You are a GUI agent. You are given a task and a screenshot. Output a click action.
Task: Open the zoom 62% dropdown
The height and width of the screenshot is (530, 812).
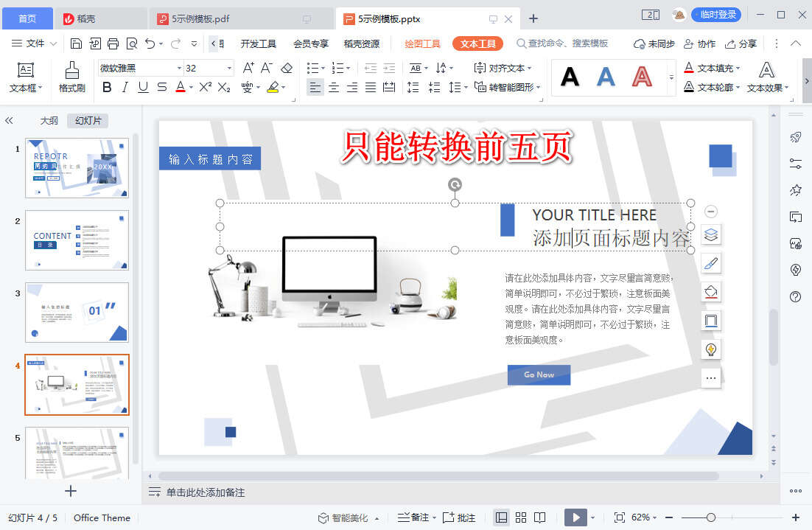point(643,517)
